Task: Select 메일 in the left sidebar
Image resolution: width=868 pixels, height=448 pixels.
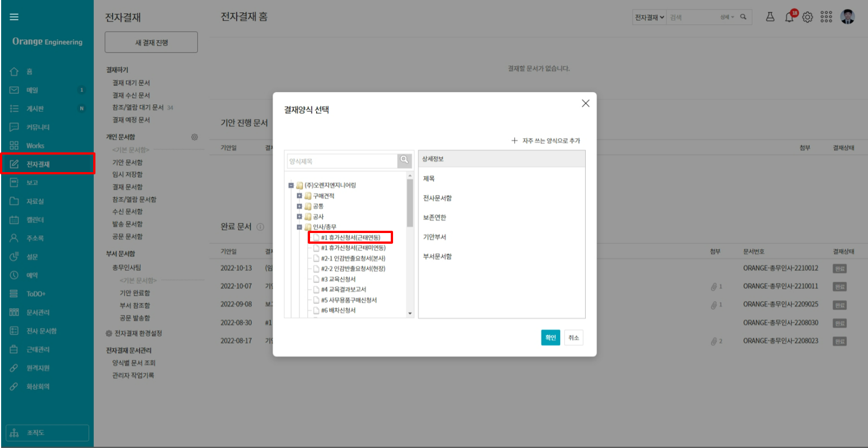Action: (32, 90)
